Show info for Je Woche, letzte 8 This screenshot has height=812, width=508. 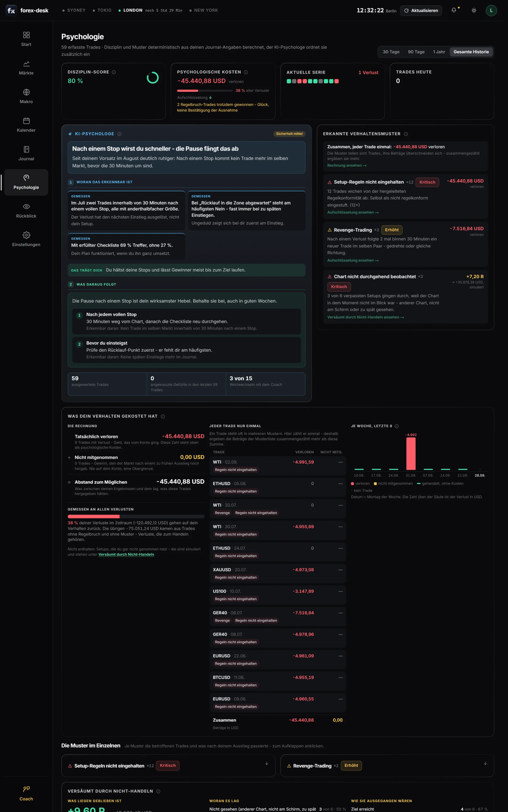[397, 426]
